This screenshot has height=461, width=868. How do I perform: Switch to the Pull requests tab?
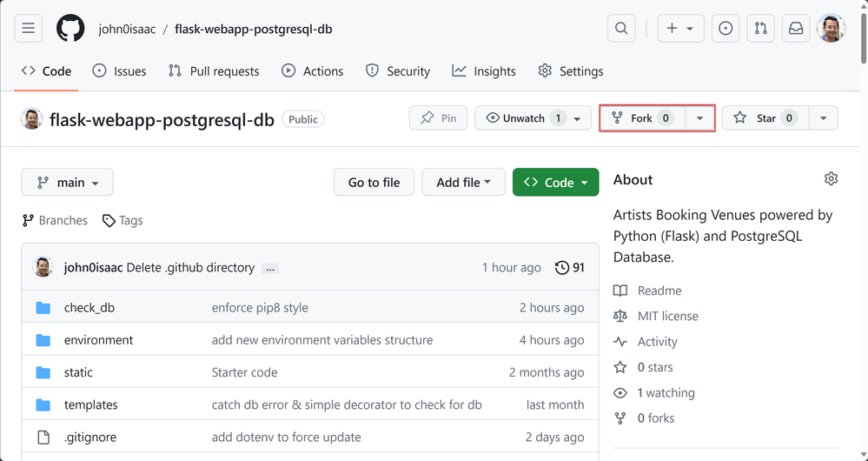(x=214, y=71)
